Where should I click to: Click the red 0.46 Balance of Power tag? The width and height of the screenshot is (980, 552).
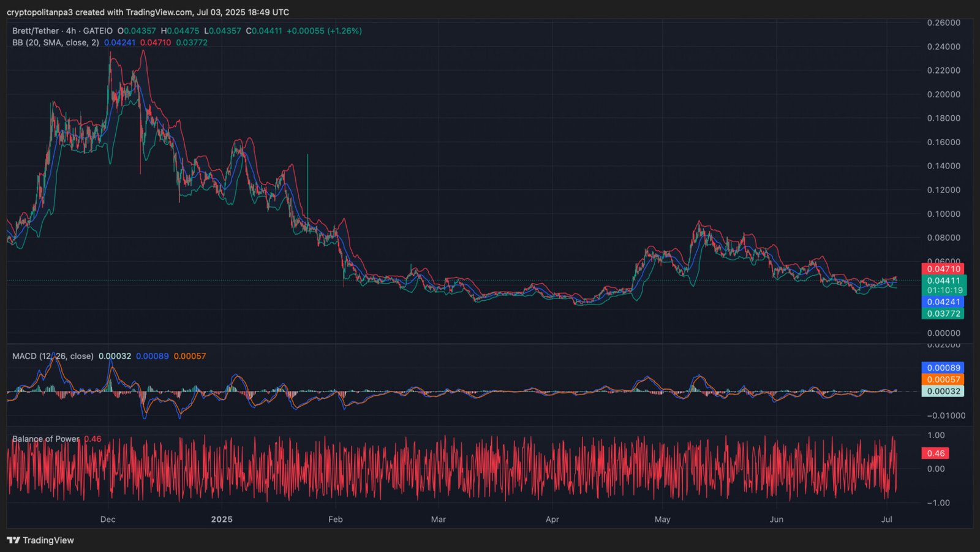click(935, 453)
